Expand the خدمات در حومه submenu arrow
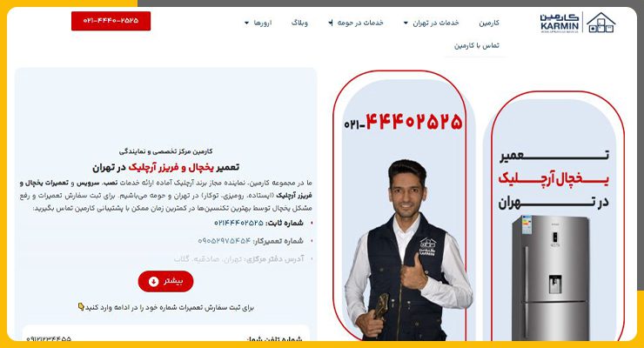This screenshot has height=348, width=644. coord(331,23)
